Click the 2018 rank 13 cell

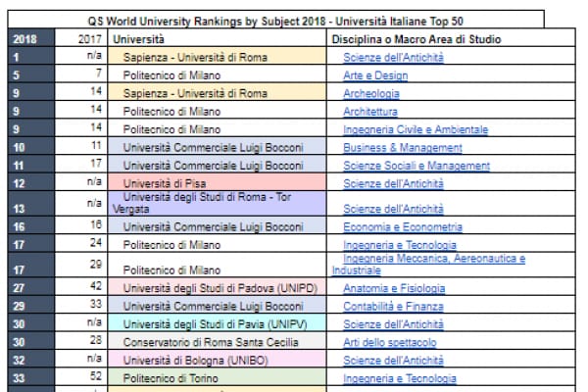pos(31,203)
